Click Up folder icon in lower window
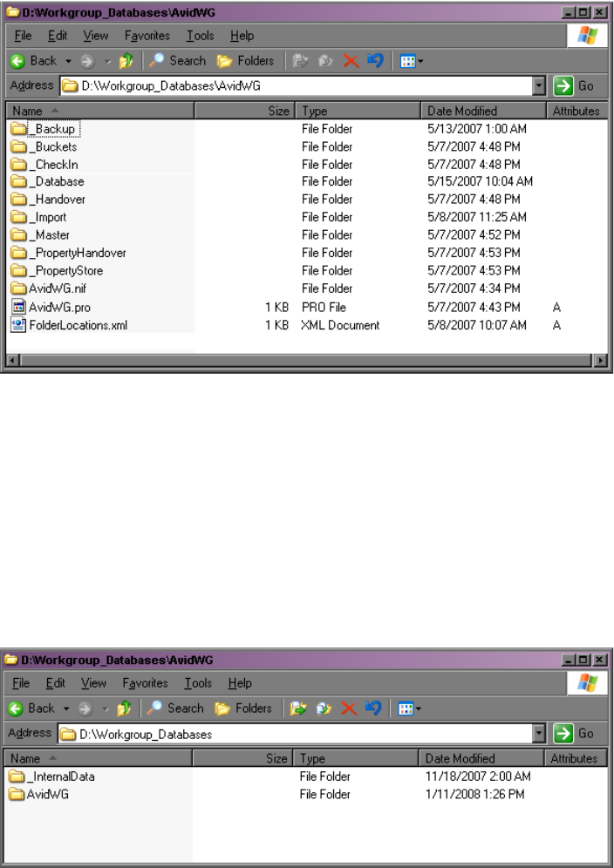The image size is (614, 868). coord(124,708)
